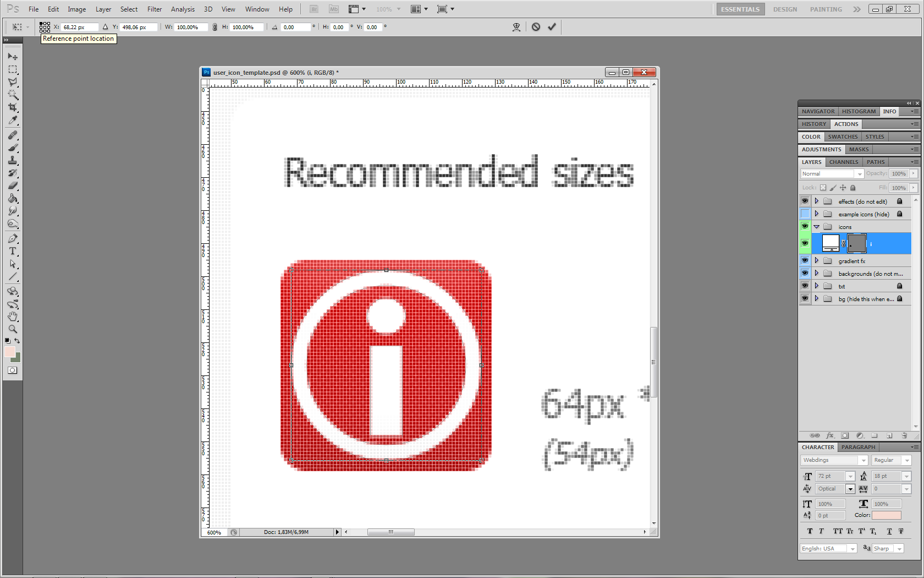Commit the transform with the checkmark

(x=552, y=26)
